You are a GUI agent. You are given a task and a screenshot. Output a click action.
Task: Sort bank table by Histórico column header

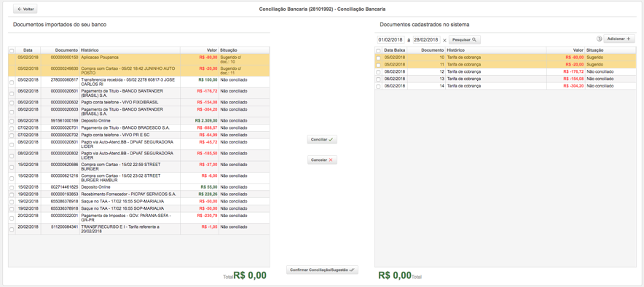coord(130,50)
